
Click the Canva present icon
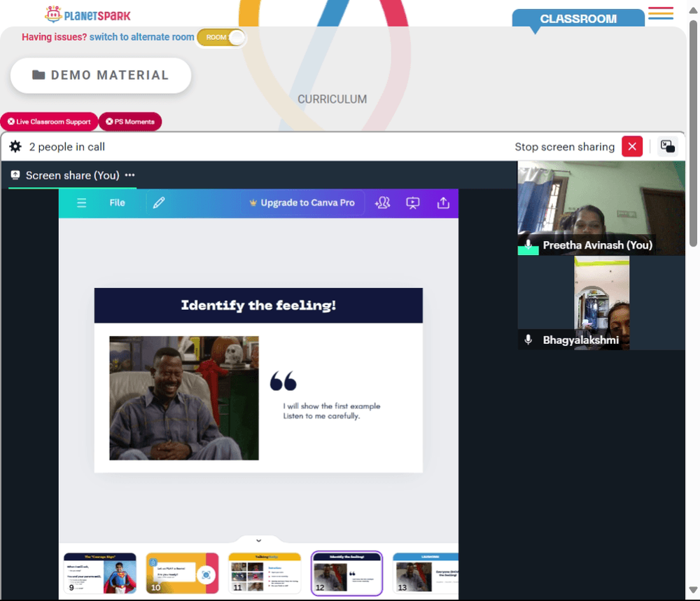[x=413, y=203]
